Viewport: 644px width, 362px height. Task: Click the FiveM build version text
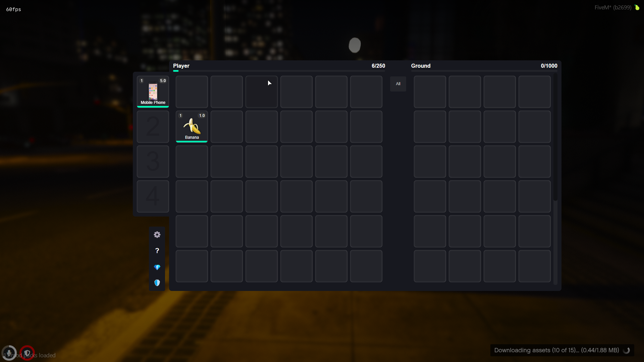coord(613,7)
